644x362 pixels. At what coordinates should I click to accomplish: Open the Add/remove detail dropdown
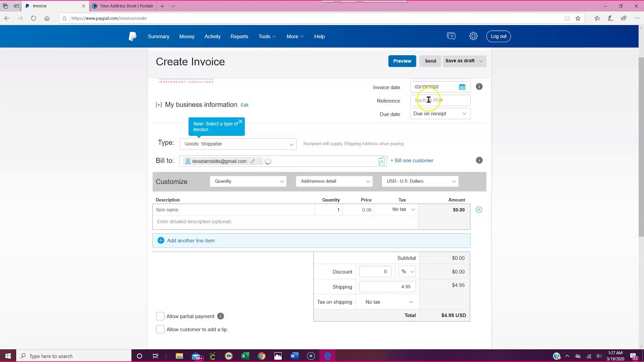(x=334, y=181)
